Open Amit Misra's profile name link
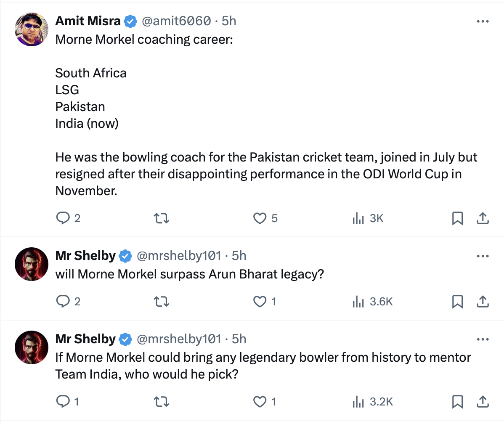 (88, 21)
